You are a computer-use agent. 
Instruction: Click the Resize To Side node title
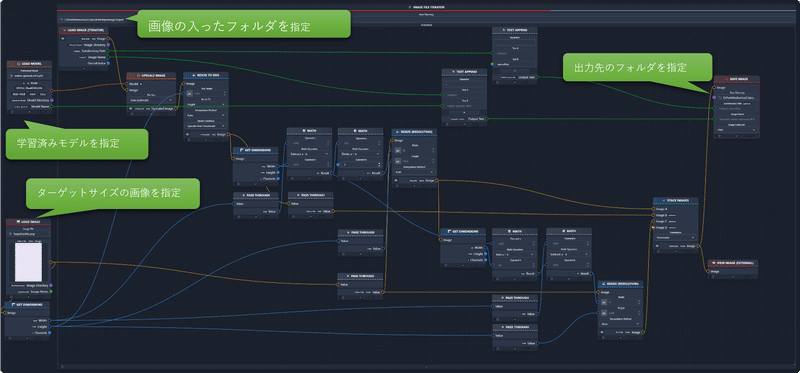click(208, 75)
